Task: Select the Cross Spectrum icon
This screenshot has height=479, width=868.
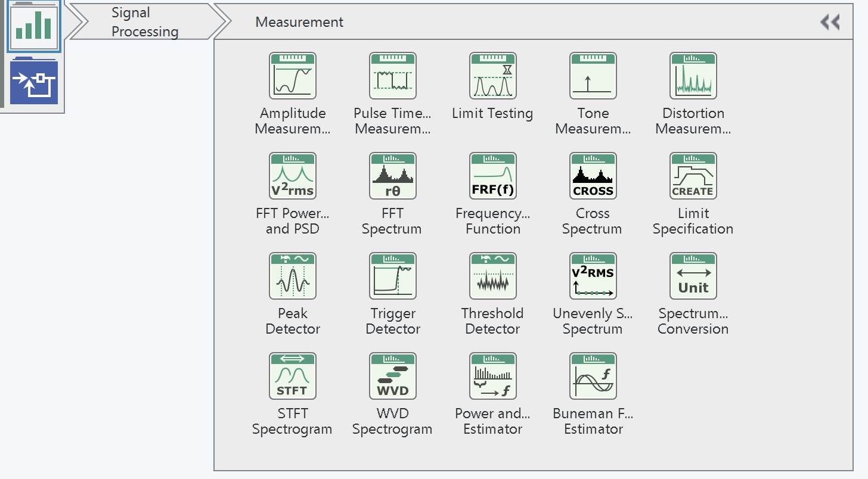Action: point(593,176)
